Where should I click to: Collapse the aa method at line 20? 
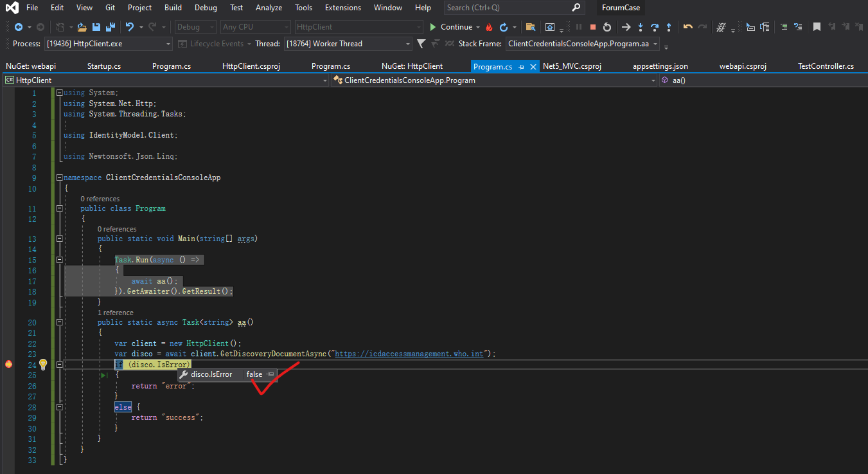tap(59, 322)
